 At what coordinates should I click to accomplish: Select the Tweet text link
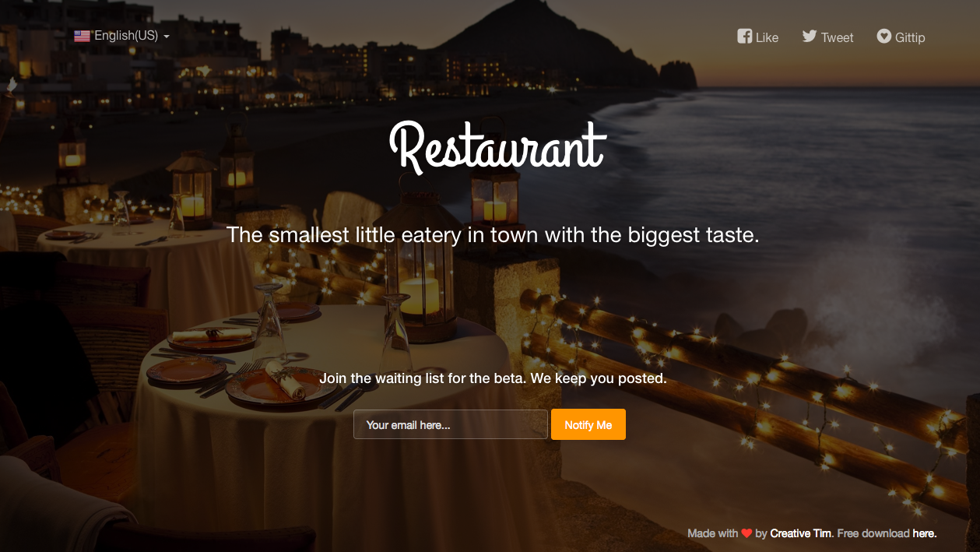click(837, 37)
